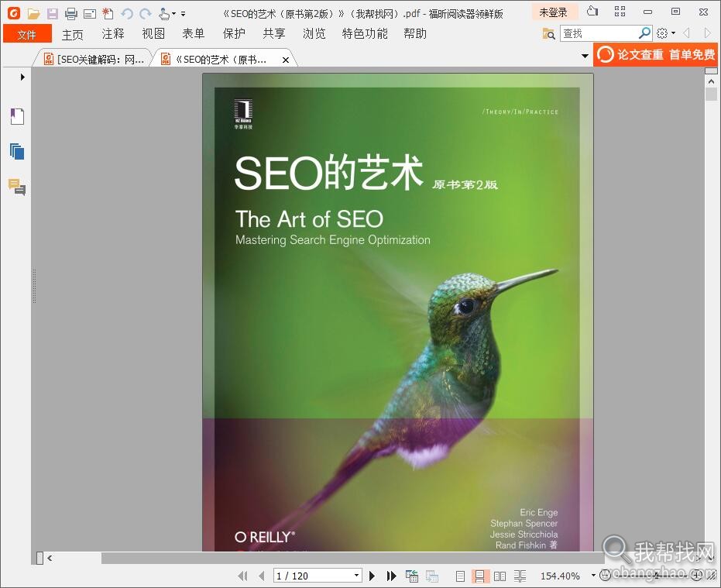Click the horizontal scrollbar left arrow
Image resolution: width=721 pixels, height=588 pixels.
[50, 558]
